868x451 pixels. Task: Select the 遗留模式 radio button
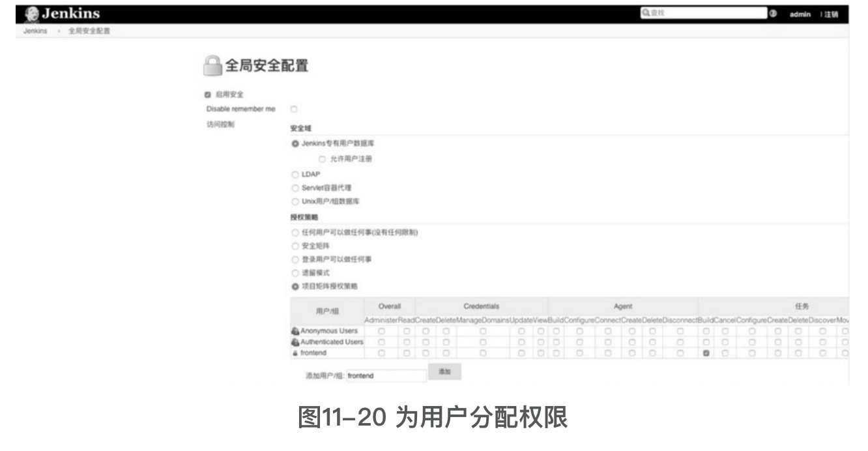(x=295, y=273)
